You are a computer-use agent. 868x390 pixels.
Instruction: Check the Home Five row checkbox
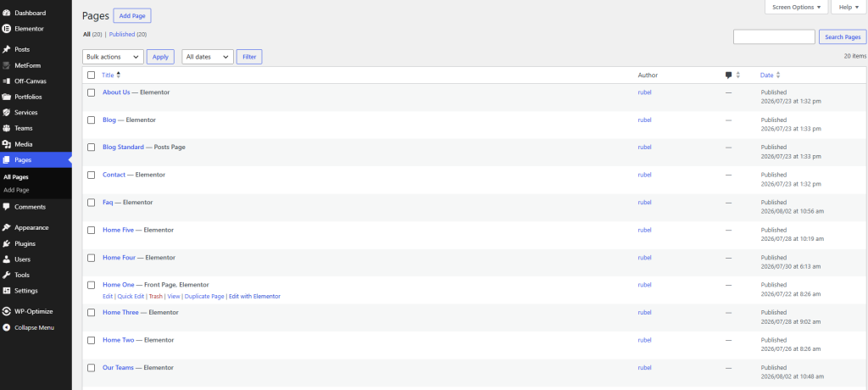(92, 230)
